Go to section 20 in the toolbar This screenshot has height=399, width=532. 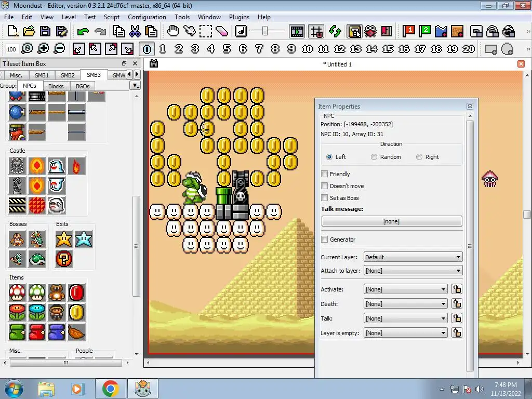click(x=469, y=49)
